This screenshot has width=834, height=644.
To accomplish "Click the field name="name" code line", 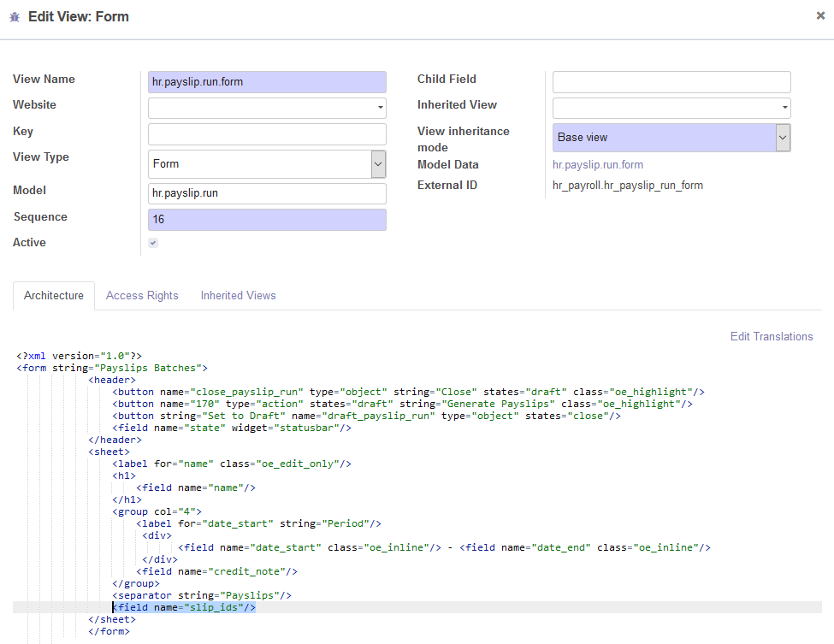I will (x=196, y=487).
